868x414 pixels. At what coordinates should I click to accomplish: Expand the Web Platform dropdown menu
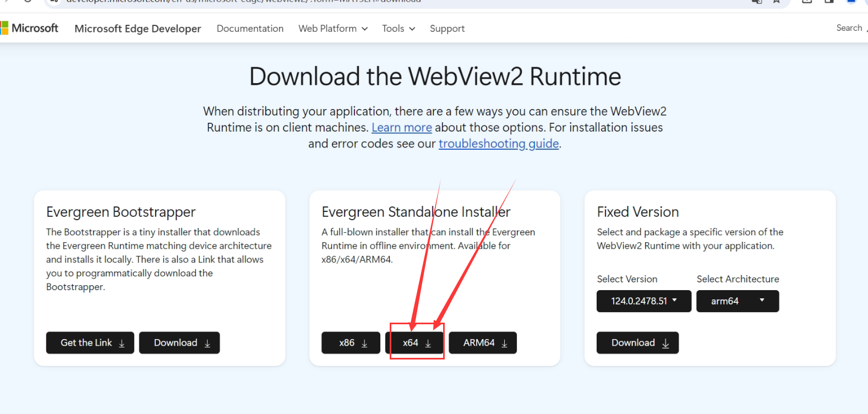click(x=333, y=29)
